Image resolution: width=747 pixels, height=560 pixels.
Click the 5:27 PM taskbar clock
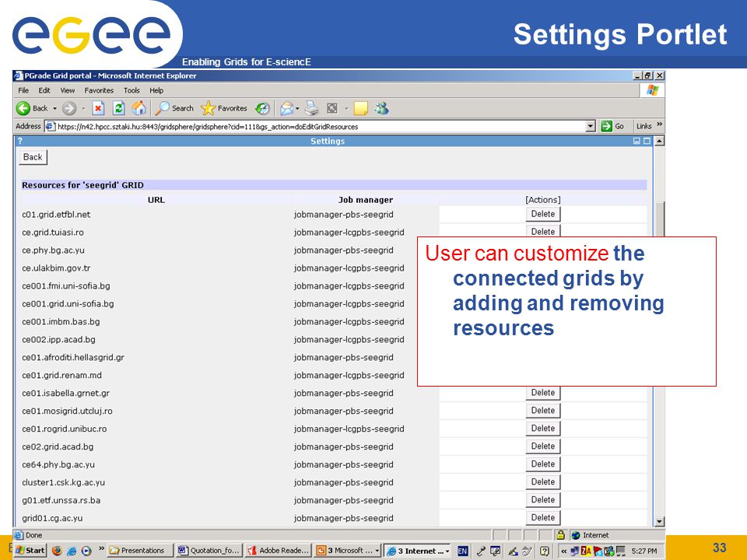pyautogui.click(x=644, y=551)
